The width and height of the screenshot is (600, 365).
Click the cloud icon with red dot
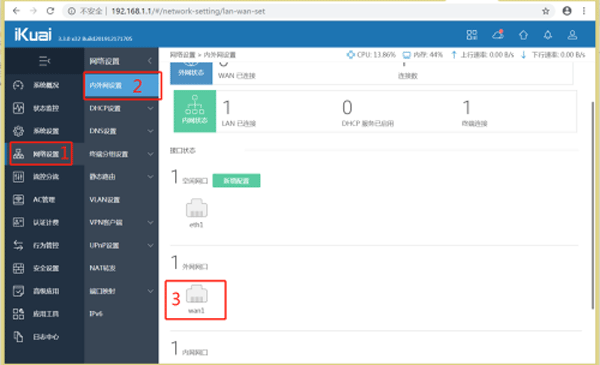498,35
